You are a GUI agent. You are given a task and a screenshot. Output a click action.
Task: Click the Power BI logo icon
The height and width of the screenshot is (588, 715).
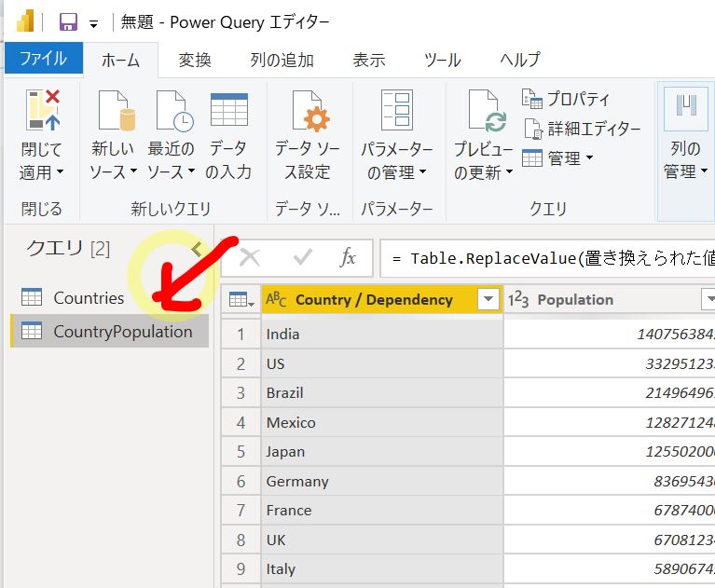tap(25, 21)
